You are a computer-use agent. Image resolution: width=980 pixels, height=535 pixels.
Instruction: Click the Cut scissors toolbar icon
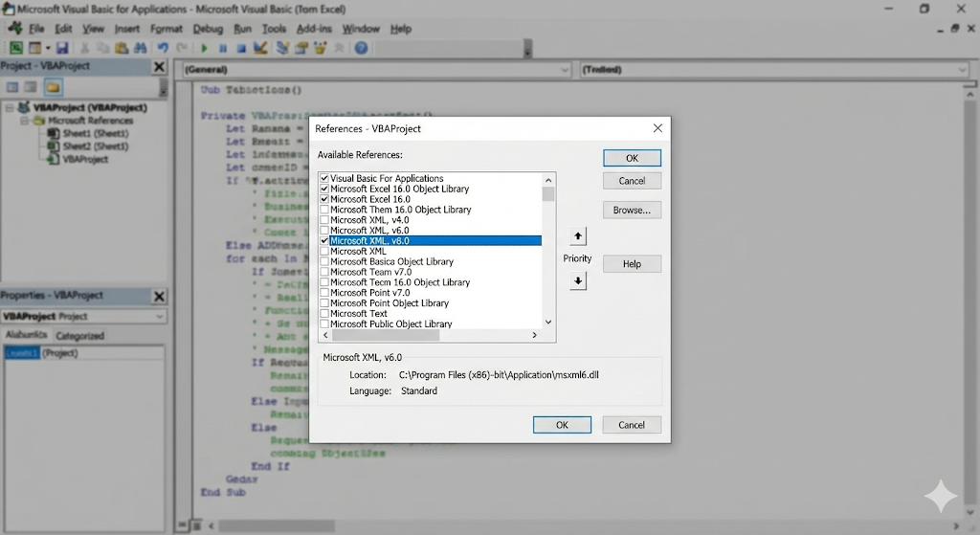(x=85, y=48)
